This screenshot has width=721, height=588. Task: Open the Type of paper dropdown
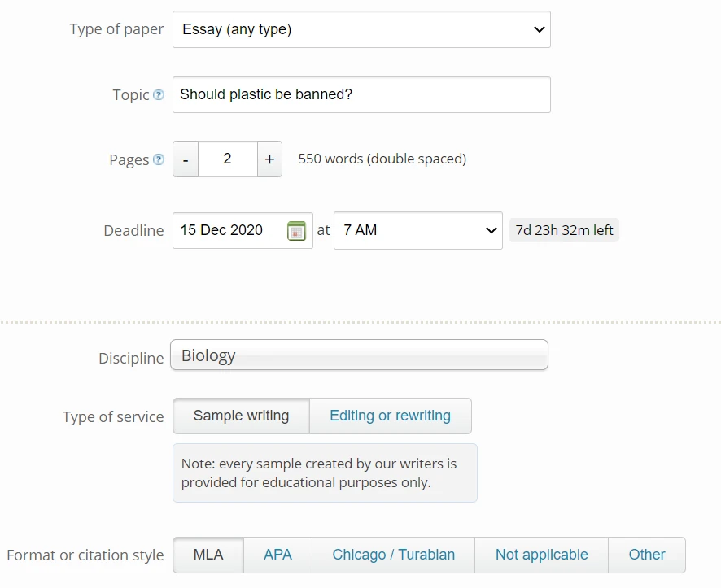point(361,29)
